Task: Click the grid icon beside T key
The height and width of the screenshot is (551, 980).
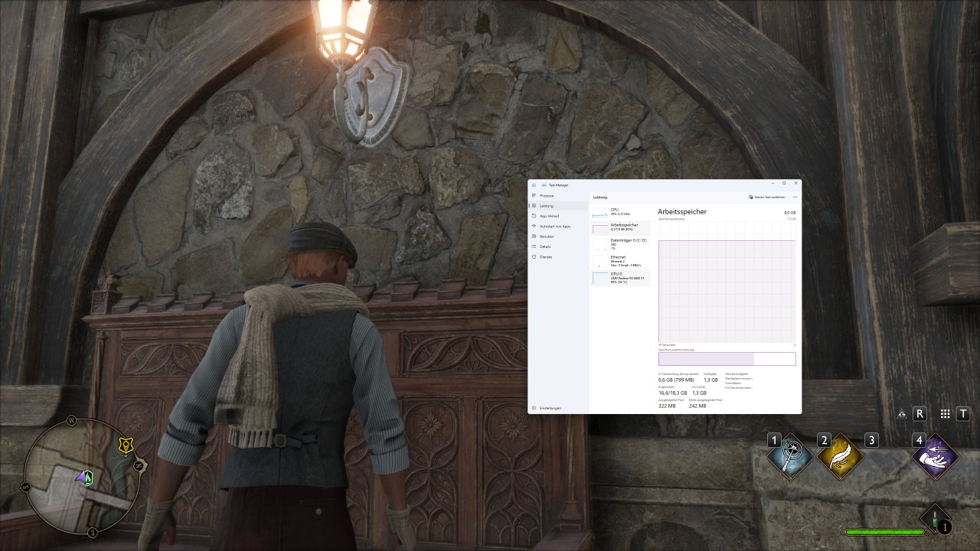Action: tap(946, 414)
